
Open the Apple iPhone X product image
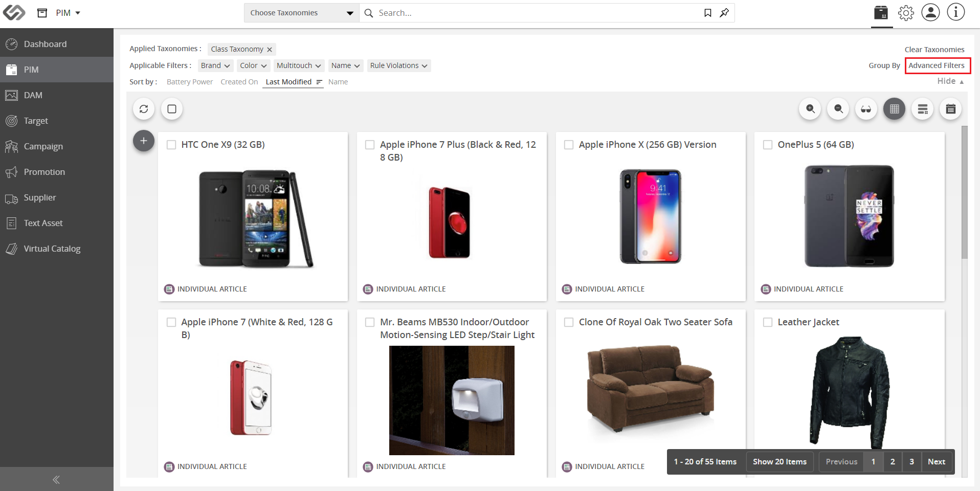click(651, 216)
